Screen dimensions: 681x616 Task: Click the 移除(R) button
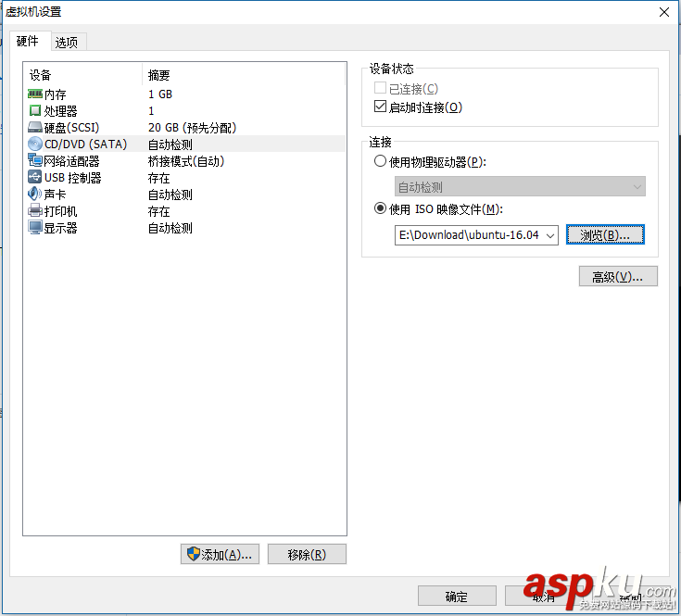(x=307, y=554)
